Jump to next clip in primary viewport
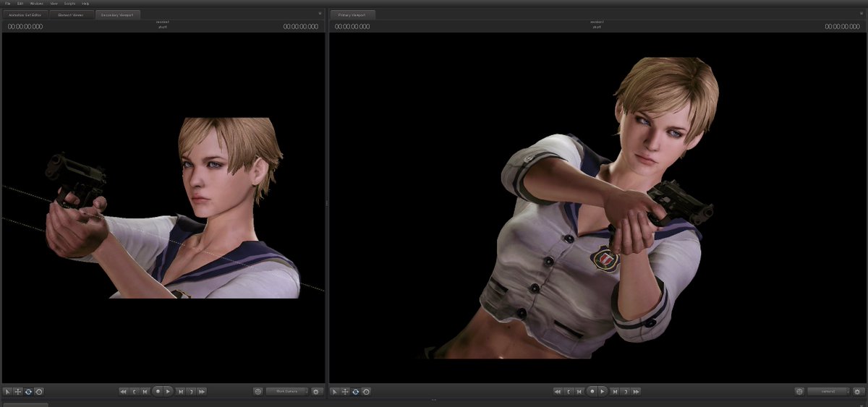The height and width of the screenshot is (407, 868). pyautogui.click(x=636, y=391)
